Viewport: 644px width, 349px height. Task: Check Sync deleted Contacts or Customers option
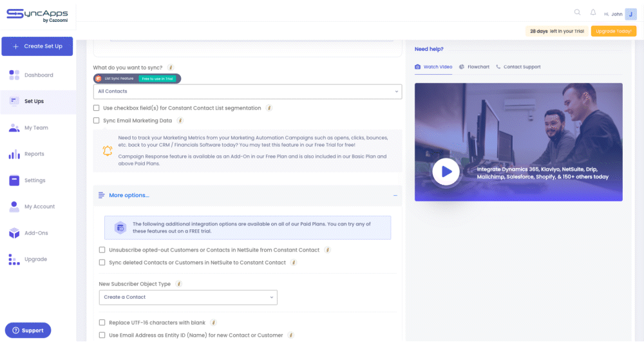click(x=102, y=262)
